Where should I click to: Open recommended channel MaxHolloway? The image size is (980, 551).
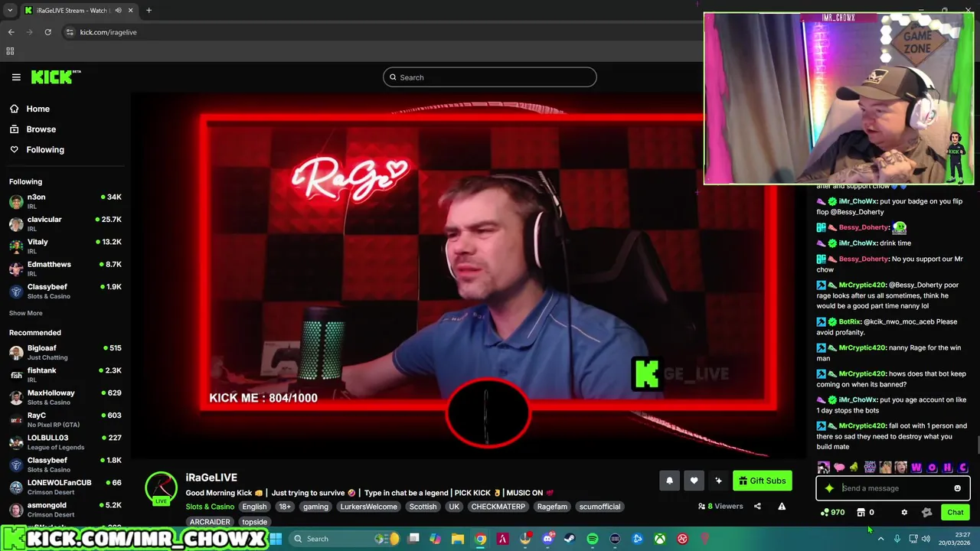pos(65,396)
